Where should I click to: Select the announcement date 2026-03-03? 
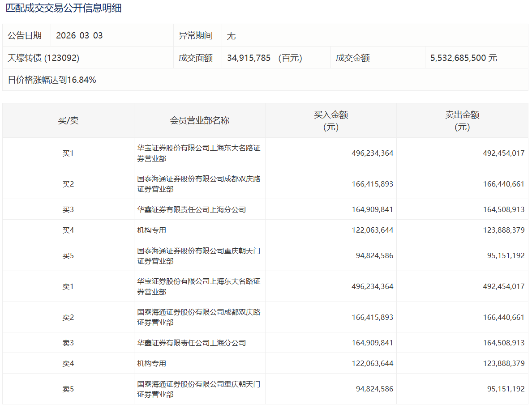79,35
